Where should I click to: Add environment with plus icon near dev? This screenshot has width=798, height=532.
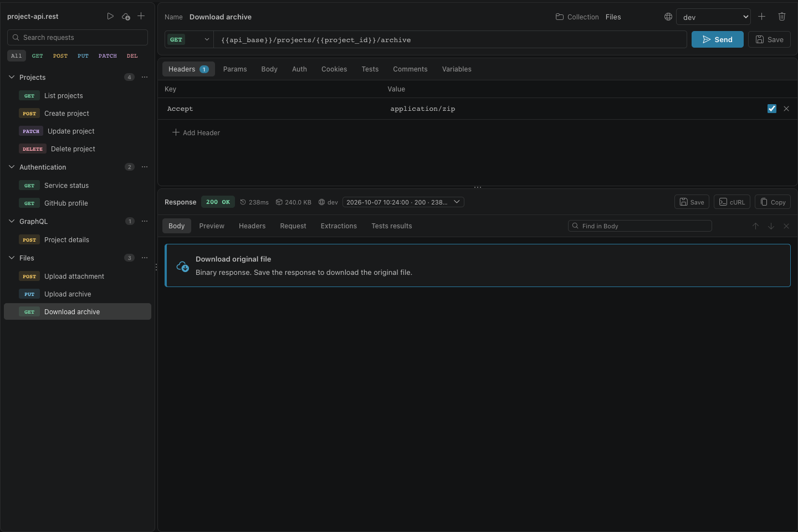pyautogui.click(x=761, y=17)
